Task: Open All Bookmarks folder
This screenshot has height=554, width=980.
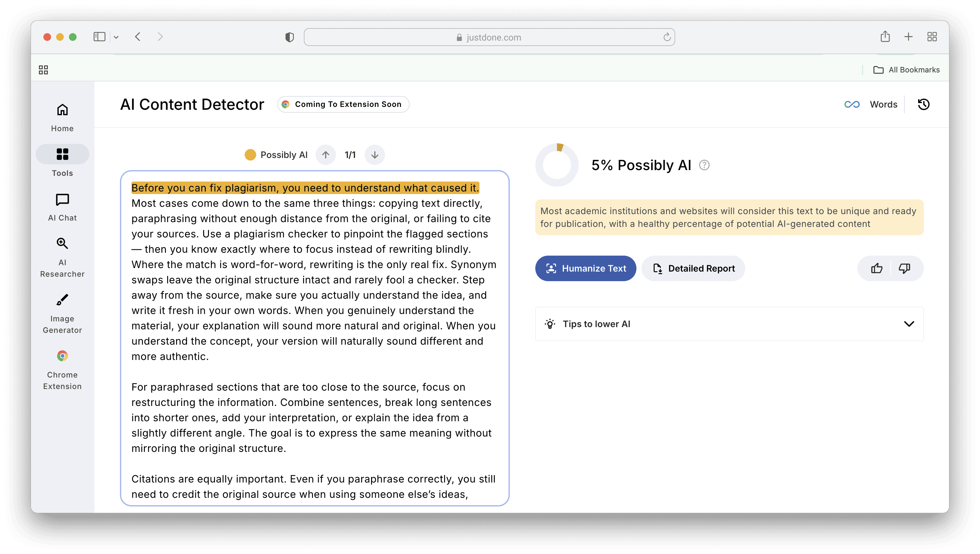Action: point(906,70)
